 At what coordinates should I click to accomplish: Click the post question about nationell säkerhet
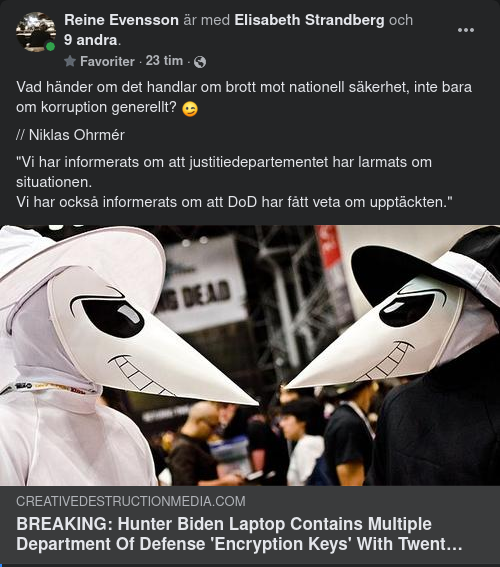point(244,97)
